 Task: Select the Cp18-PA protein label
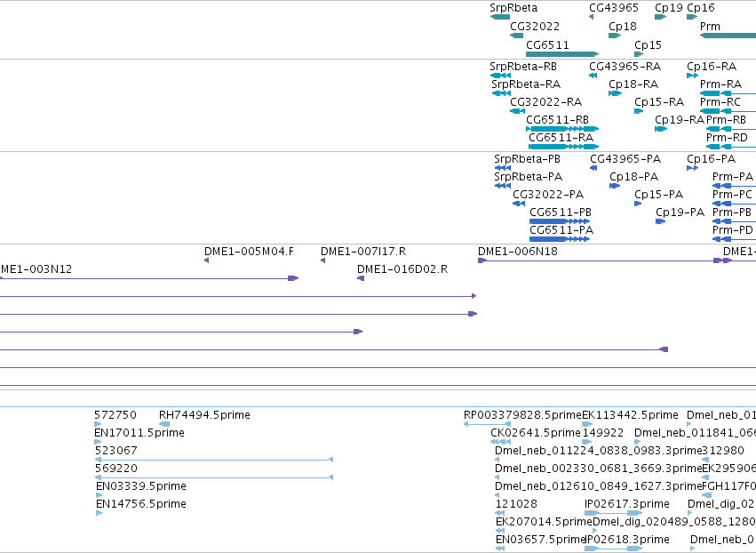(634, 177)
